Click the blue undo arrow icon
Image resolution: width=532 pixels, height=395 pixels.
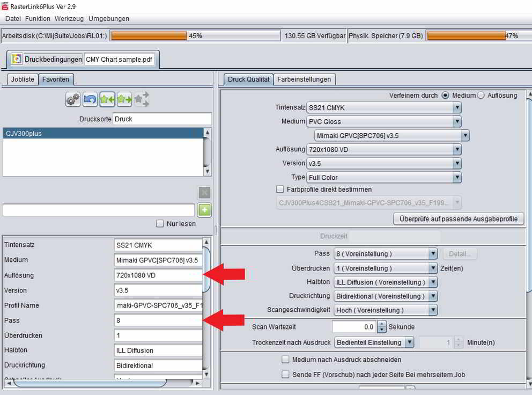(90, 99)
